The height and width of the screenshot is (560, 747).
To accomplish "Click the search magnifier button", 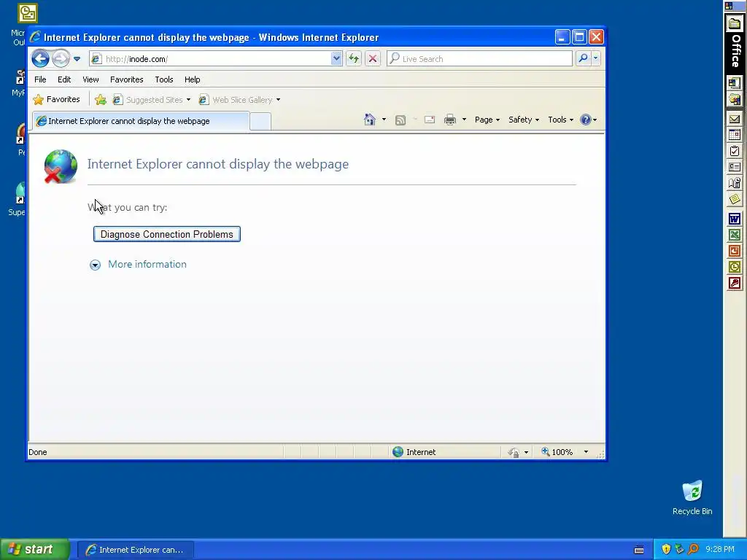I will coord(583,58).
